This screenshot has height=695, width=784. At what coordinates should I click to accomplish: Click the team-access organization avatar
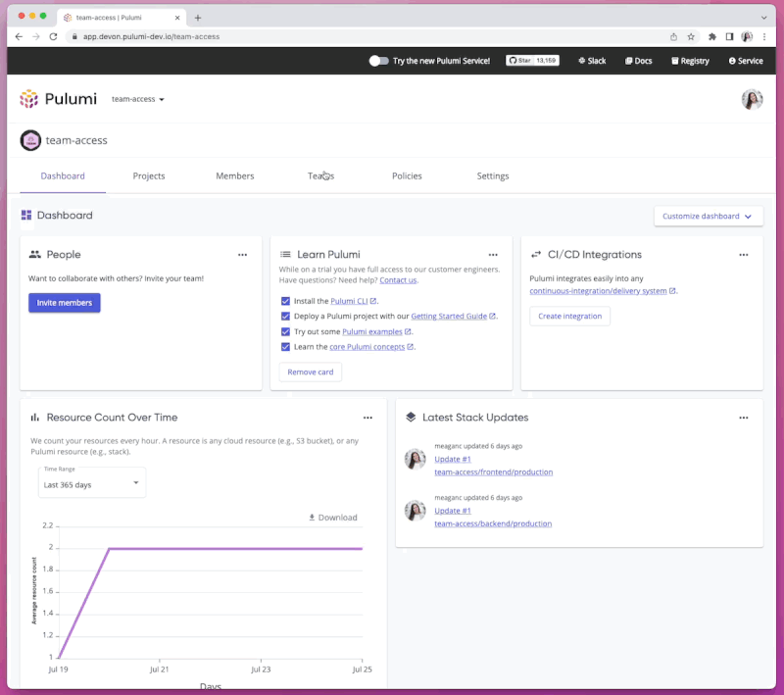pyautogui.click(x=30, y=140)
